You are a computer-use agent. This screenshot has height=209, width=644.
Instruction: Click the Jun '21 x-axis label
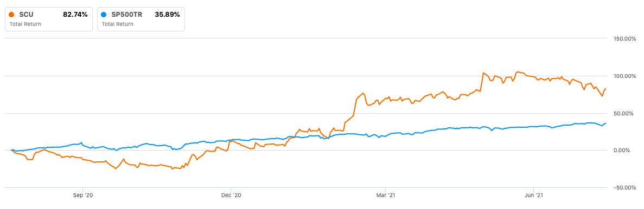(533, 196)
